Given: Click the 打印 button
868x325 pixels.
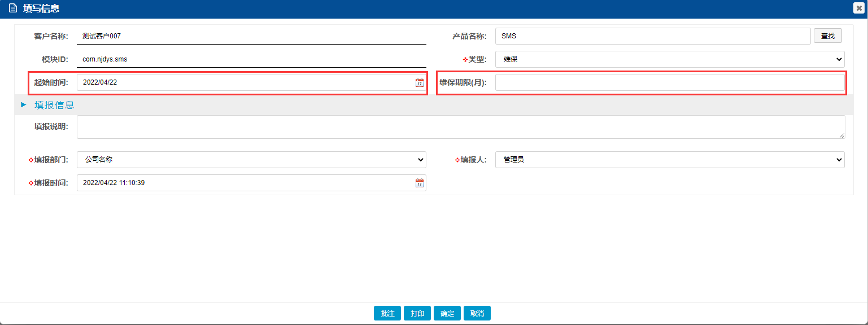Looking at the screenshot, I should click(417, 313).
